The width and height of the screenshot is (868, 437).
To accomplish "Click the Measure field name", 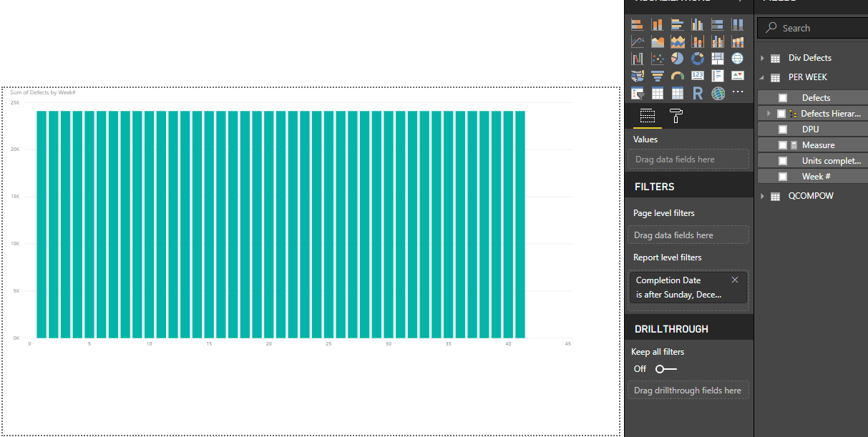I will (x=819, y=145).
